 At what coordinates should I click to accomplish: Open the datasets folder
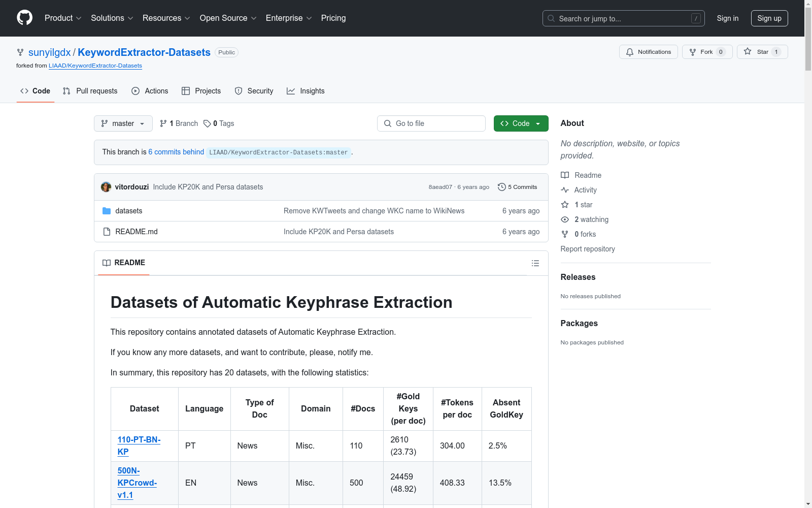point(129,211)
